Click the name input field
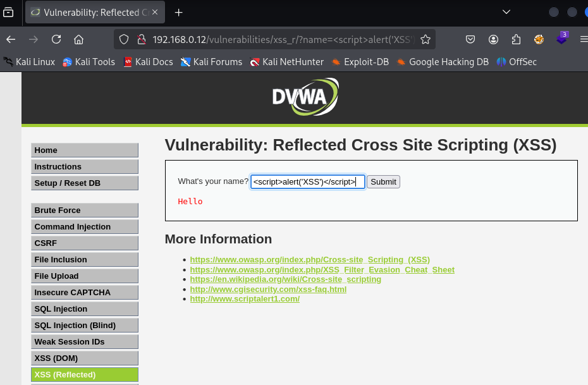 [307, 182]
